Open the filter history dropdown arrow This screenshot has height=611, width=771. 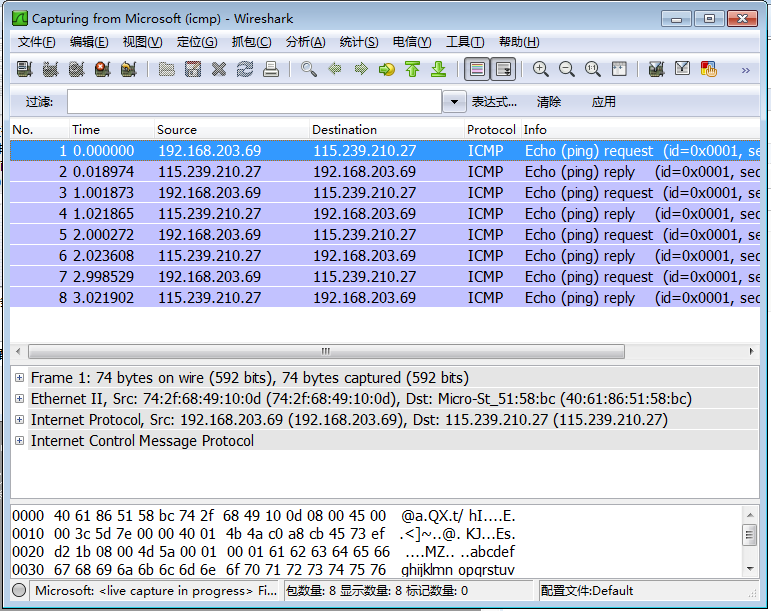coord(455,102)
